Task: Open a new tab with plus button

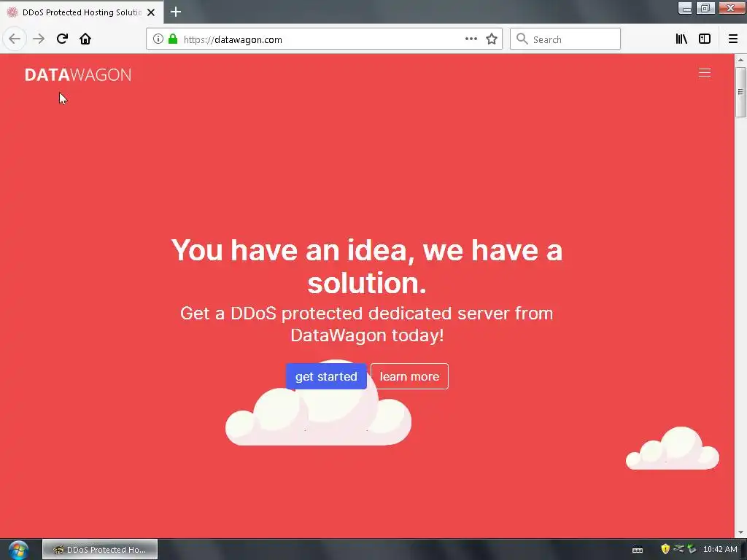Action: tap(176, 12)
